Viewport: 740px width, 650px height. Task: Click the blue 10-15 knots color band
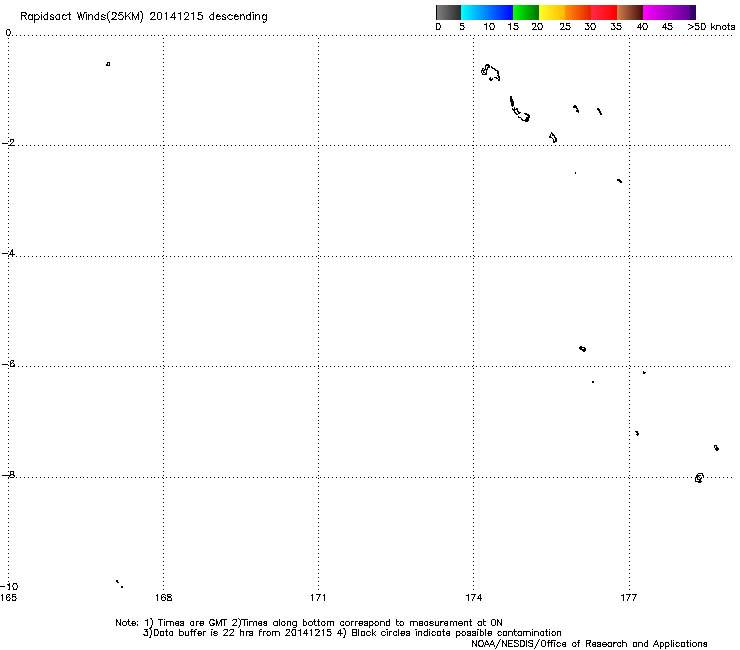[500, 12]
